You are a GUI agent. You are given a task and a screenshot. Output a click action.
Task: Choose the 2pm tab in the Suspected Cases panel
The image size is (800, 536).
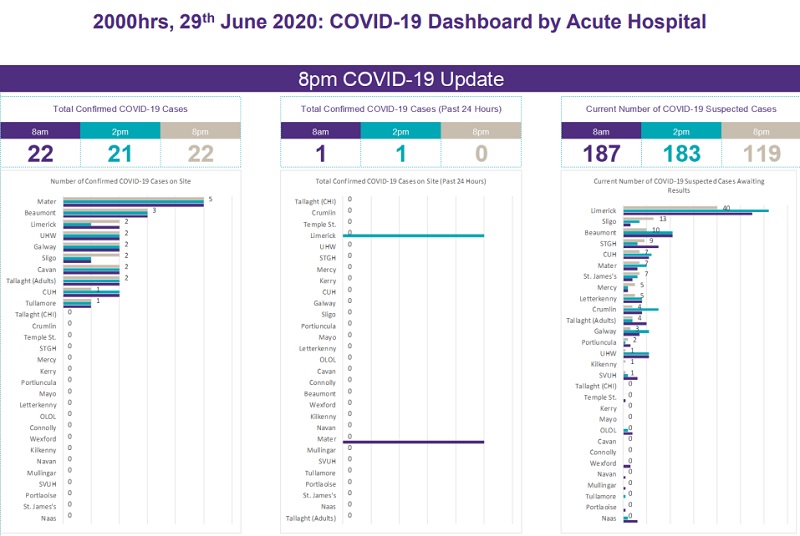click(x=681, y=131)
